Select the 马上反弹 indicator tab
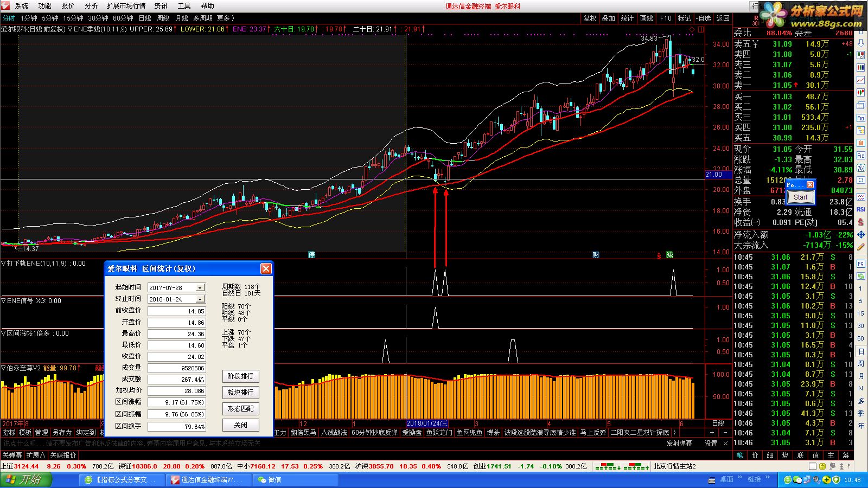 tap(593, 433)
